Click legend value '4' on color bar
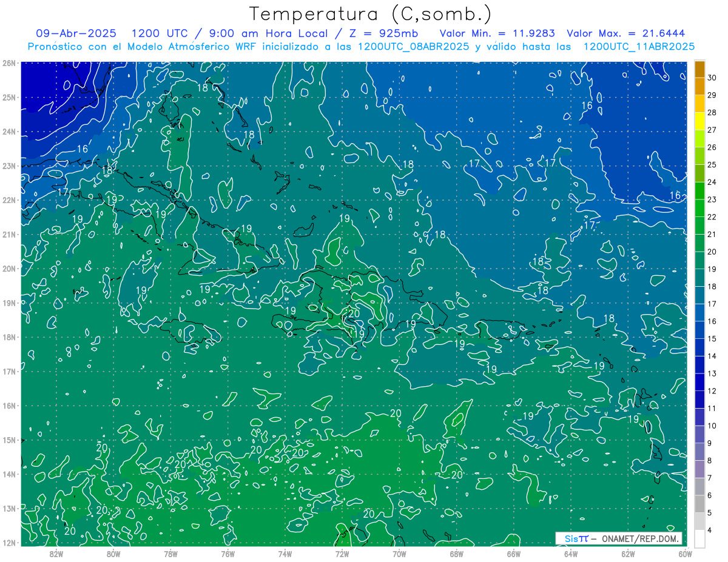This screenshot has width=728, height=562. [x=710, y=530]
